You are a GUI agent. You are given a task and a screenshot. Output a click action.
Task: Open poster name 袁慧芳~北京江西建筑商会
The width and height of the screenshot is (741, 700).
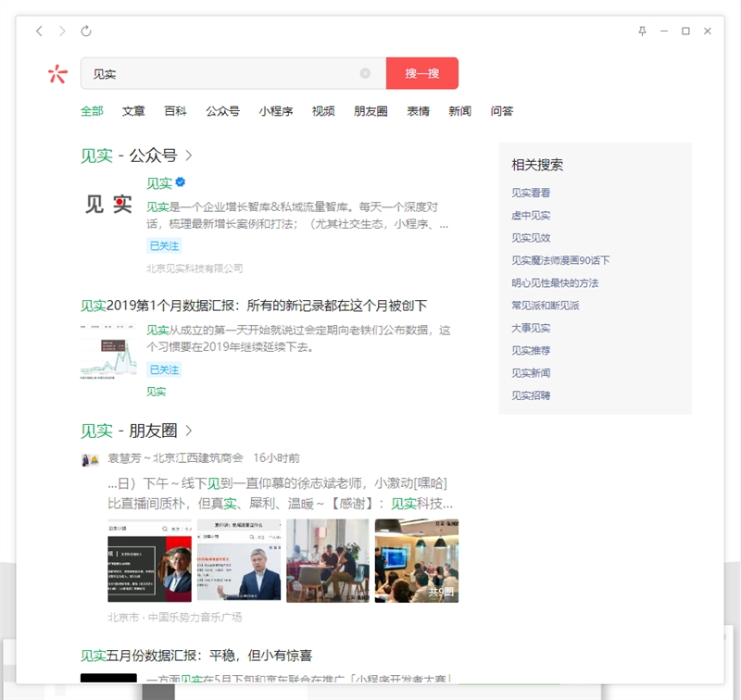pyautogui.click(x=175, y=458)
